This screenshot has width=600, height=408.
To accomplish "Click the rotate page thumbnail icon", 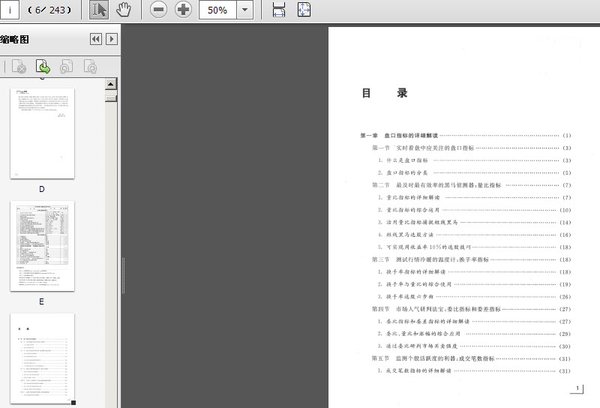I will [x=66, y=67].
